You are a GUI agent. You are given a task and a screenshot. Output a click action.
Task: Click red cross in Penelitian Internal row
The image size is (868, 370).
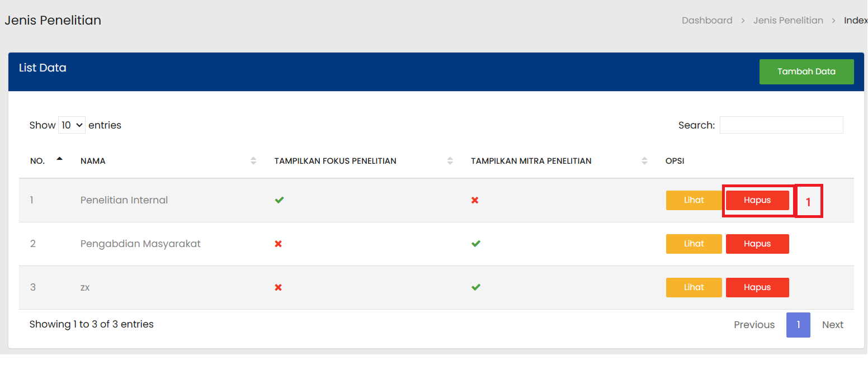pyautogui.click(x=475, y=200)
